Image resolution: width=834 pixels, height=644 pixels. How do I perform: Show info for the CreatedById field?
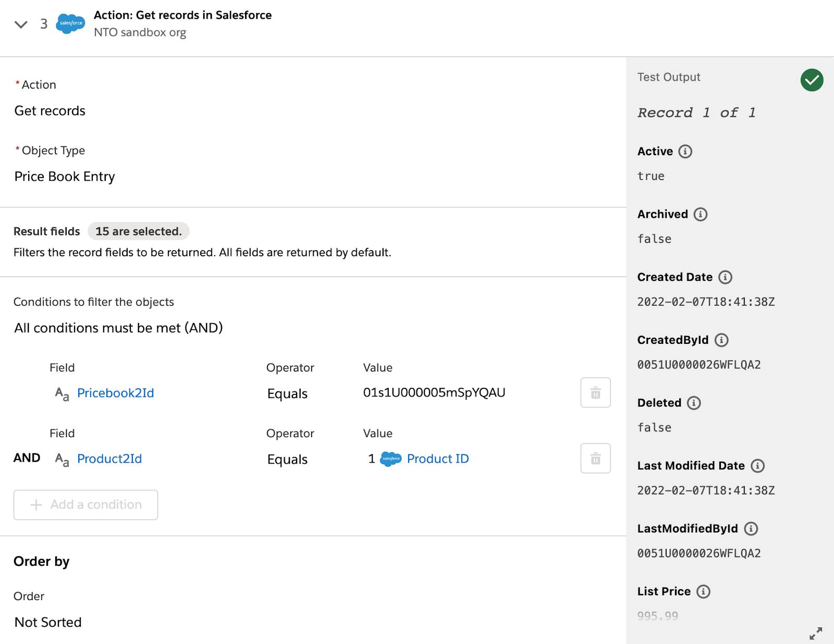tap(721, 340)
